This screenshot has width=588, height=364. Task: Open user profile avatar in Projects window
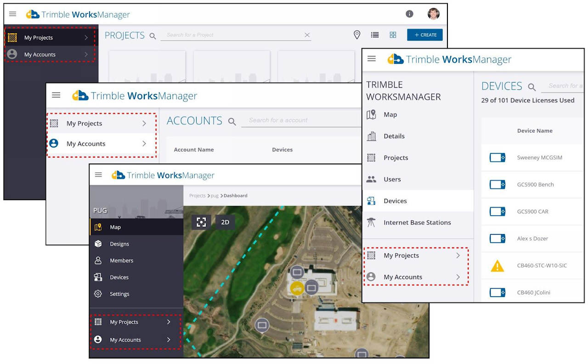[x=433, y=14]
